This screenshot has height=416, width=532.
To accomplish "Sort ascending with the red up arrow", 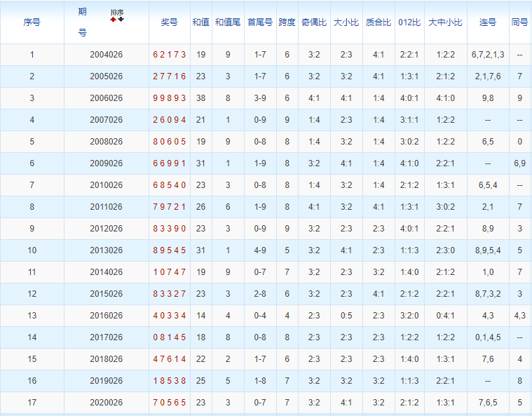I will 113,20.
